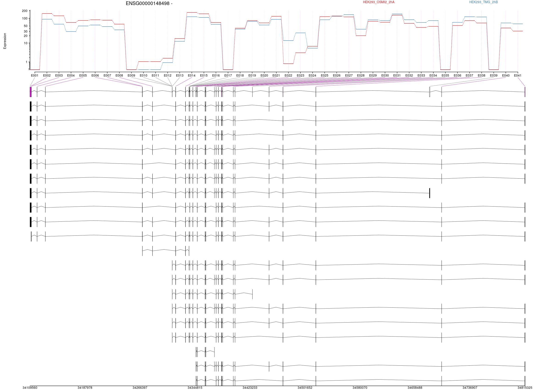Click exon label E027

coord(349,76)
